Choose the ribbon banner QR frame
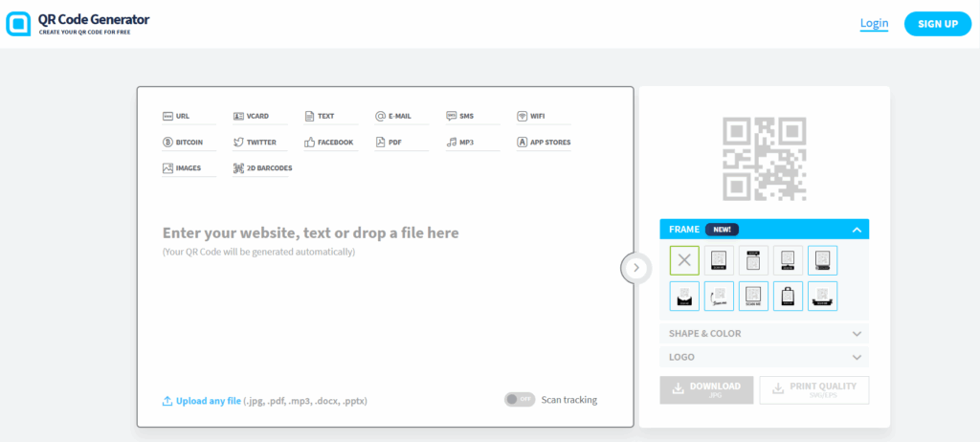 point(822,296)
